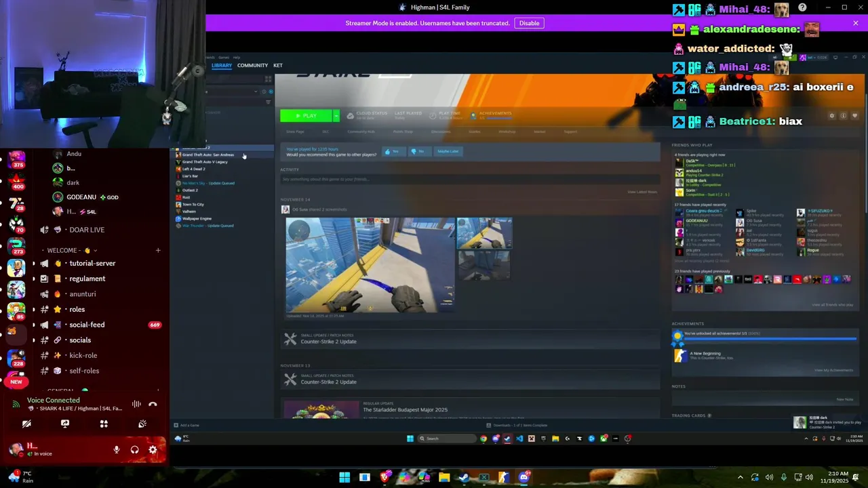Open Steam from the Windows taskbar
868x488 pixels.
coord(464,477)
